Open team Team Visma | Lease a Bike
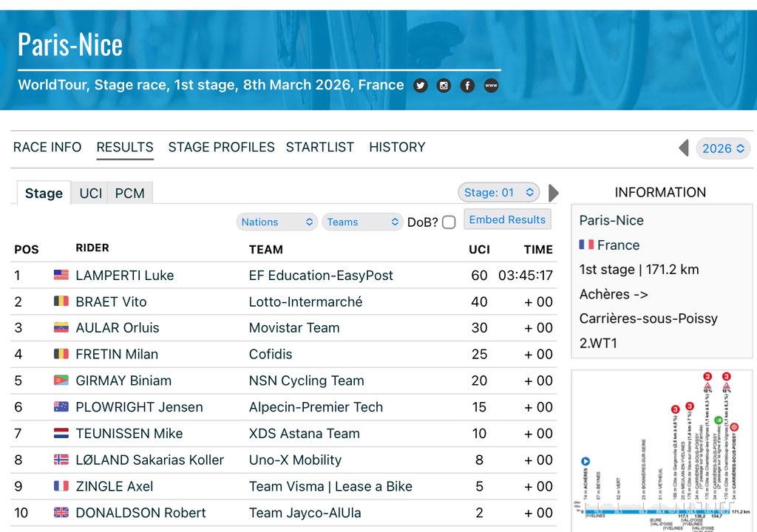The image size is (757, 532). tap(330, 486)
